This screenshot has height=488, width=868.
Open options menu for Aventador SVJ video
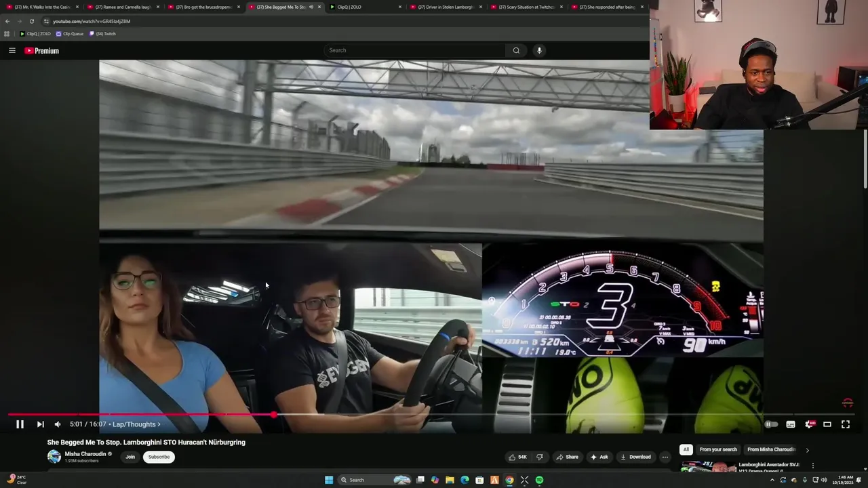click(x=813, y=466)
